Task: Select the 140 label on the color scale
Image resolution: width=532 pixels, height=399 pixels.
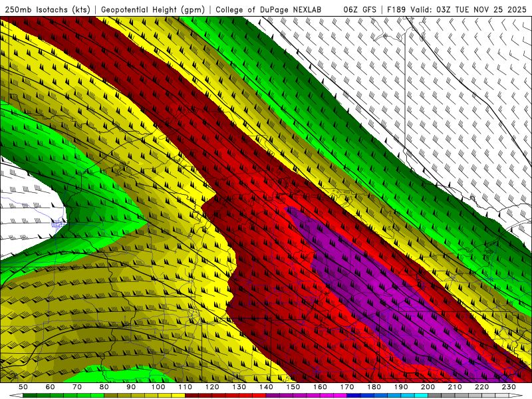Action: coord(266,387)
